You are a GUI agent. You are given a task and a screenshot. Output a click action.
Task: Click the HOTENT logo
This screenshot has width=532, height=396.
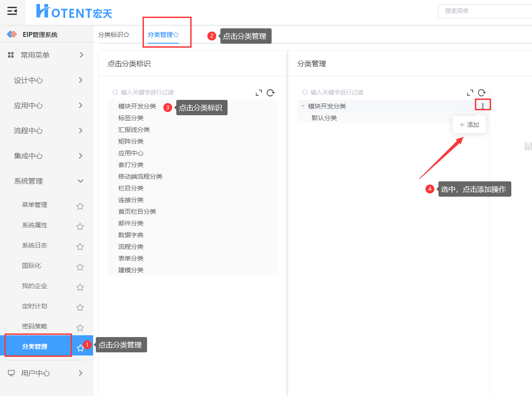pos(74,12)
